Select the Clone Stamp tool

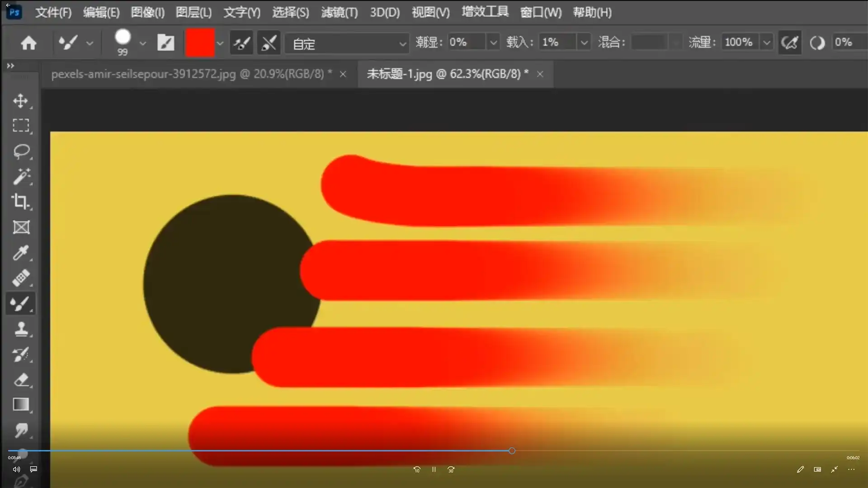click(22, 329)
